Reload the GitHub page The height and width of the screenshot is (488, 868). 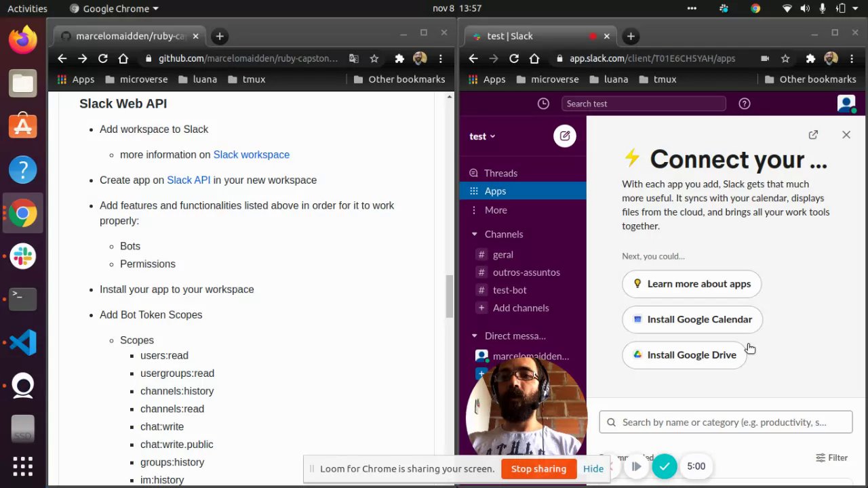click(x=103, y=59)
